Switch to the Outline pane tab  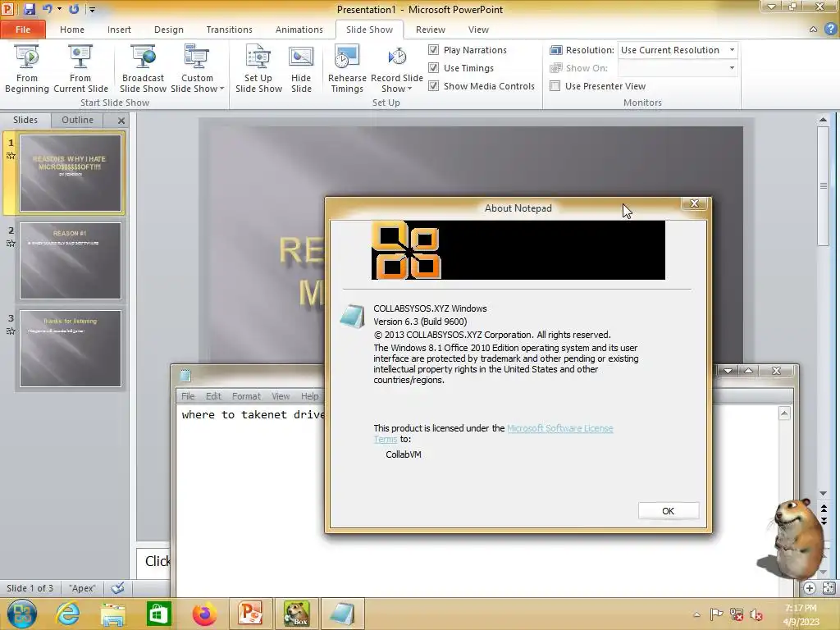tap(77, 120)
